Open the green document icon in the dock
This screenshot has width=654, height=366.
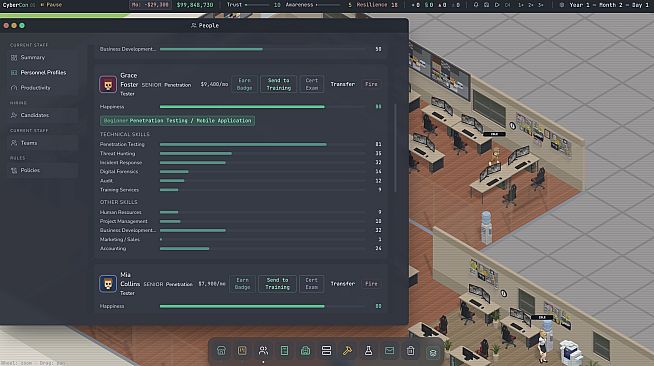284,351
